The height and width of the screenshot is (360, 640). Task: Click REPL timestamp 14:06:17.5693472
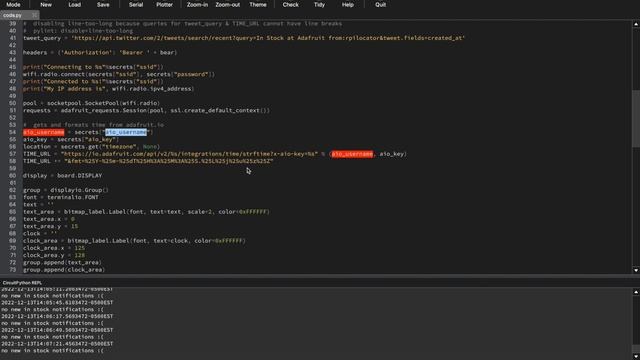coord(57,316)
